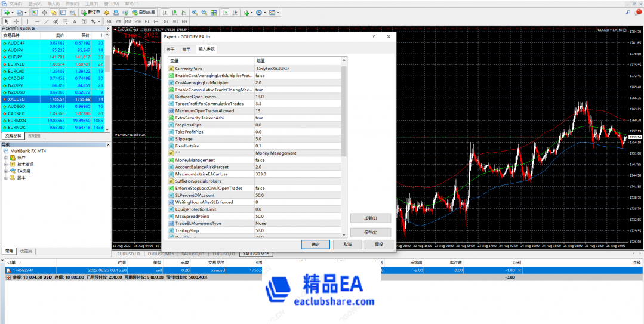The image size is (644, 324).
Task: Open the arrows objects dropdown
Action: pos(98,21)
